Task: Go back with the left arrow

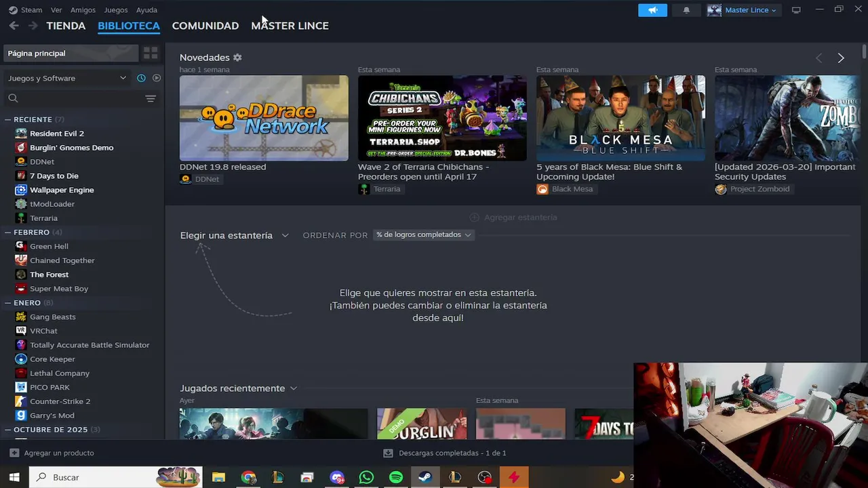Action: click(14, 26)
